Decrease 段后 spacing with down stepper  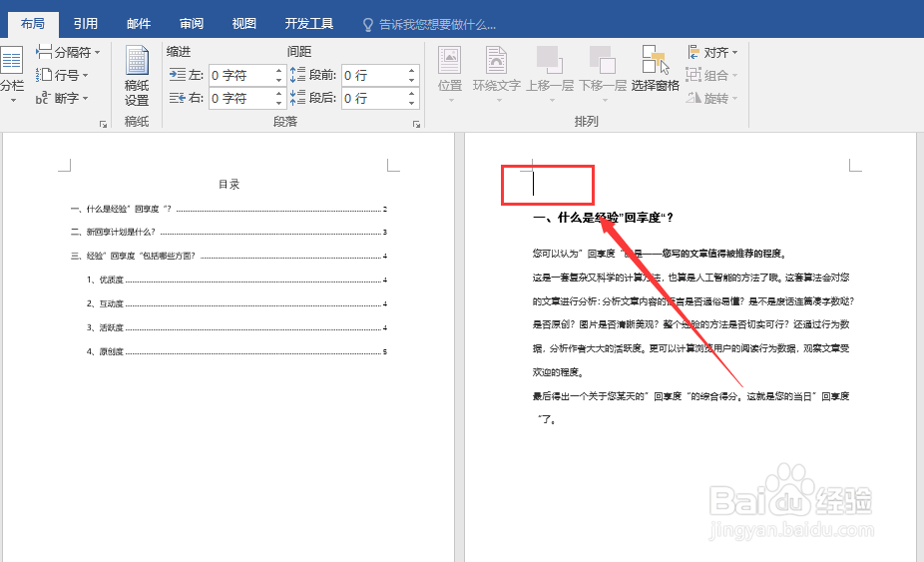(412, 103)
